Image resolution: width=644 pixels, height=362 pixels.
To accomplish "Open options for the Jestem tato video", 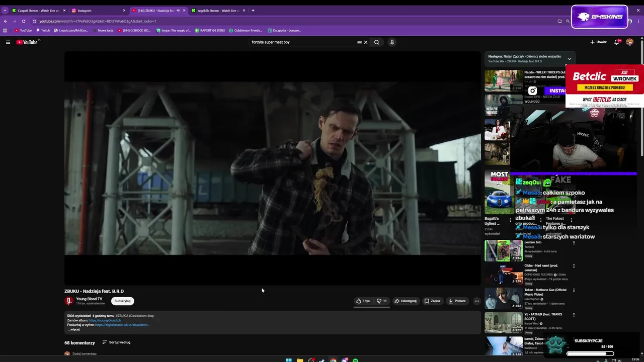I will (574, 243).
